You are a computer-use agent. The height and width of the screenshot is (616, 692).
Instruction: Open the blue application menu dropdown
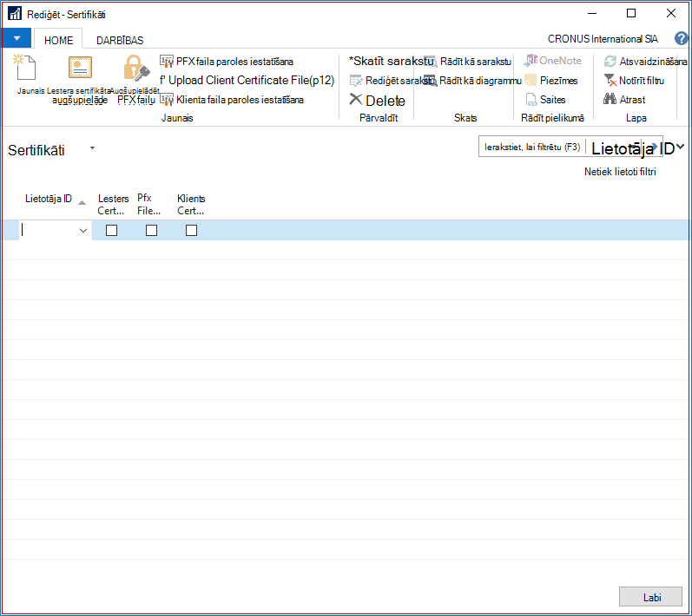pyautogui.click(x=16, y=38)
